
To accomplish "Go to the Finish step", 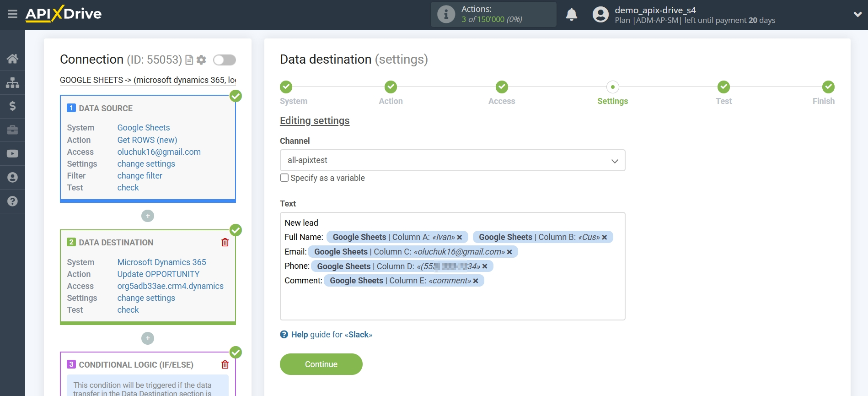I will 828,87.
